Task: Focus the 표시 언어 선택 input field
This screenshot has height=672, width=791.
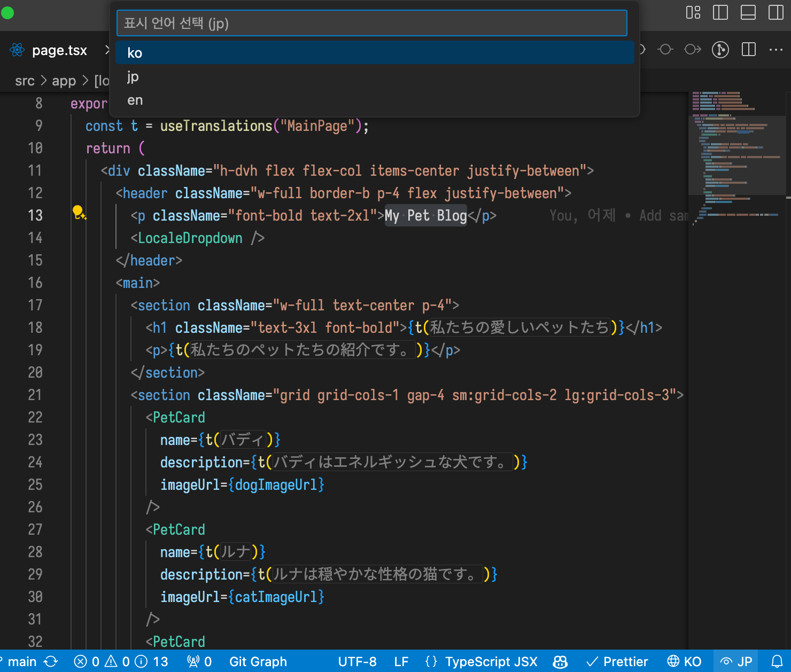Action: click(x=372, y=23)
